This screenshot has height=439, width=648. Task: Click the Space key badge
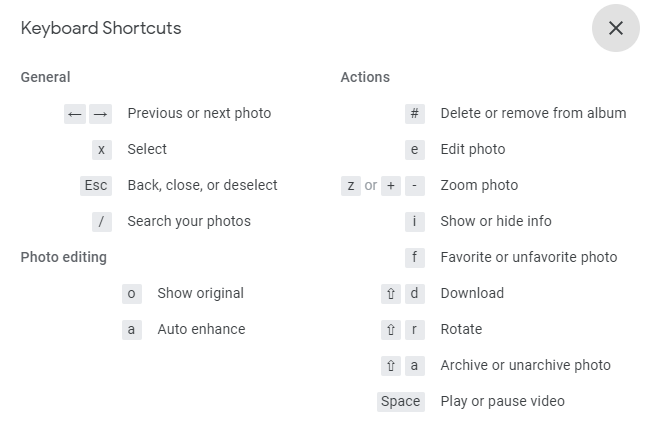(x=401, y=401)
